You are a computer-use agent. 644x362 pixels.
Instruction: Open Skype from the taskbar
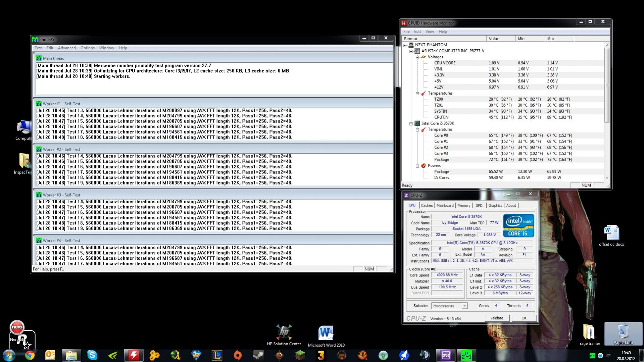pos(92,355)
